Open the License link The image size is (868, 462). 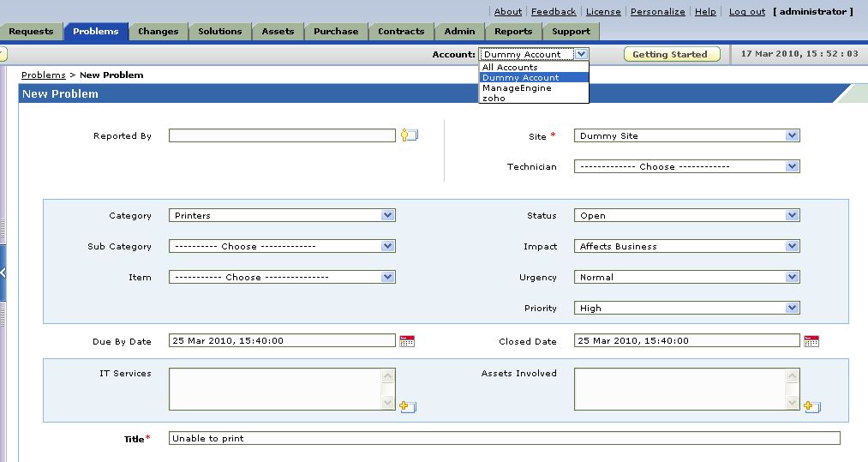click(x=603, y=12)
